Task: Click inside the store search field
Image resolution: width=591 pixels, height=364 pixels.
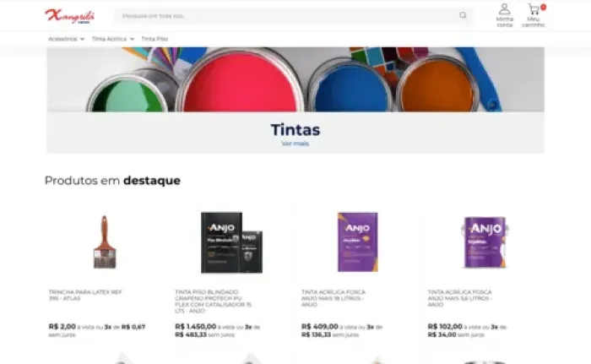Action: tap(289, 15)
